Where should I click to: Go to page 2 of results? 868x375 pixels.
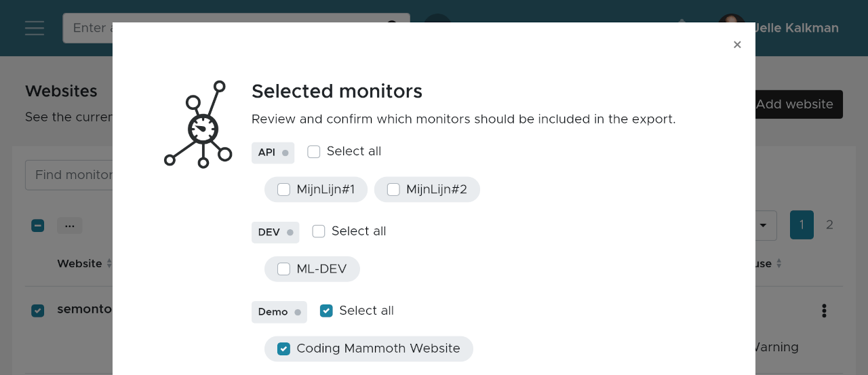click(829, 225)
